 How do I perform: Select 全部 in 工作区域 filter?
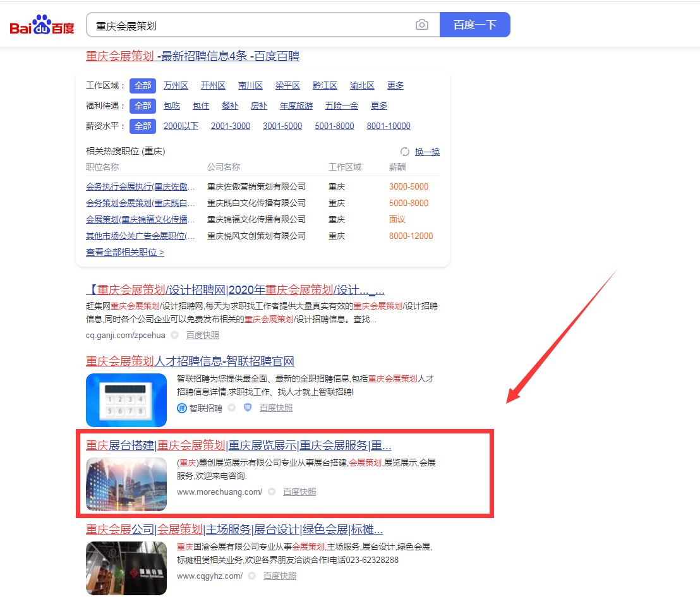(x=143, y=85)
